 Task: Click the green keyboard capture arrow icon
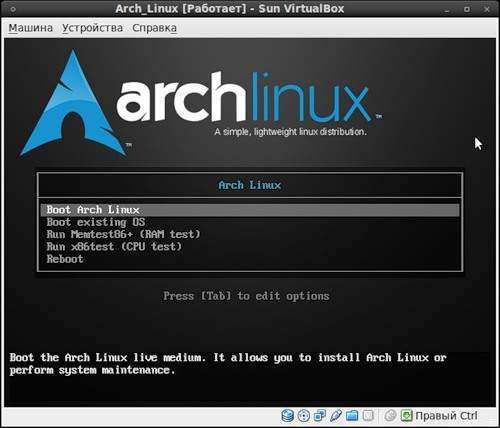(406, 416)
